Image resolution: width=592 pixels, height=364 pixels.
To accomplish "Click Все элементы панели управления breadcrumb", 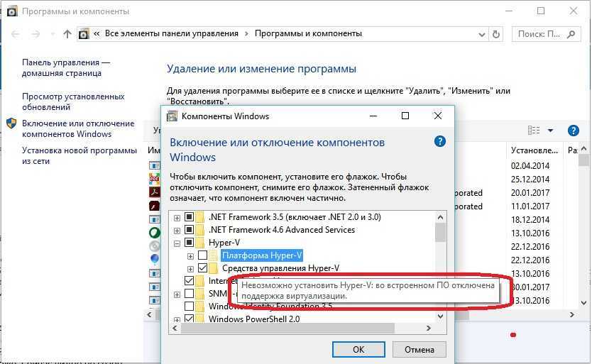I will point(171,33).
